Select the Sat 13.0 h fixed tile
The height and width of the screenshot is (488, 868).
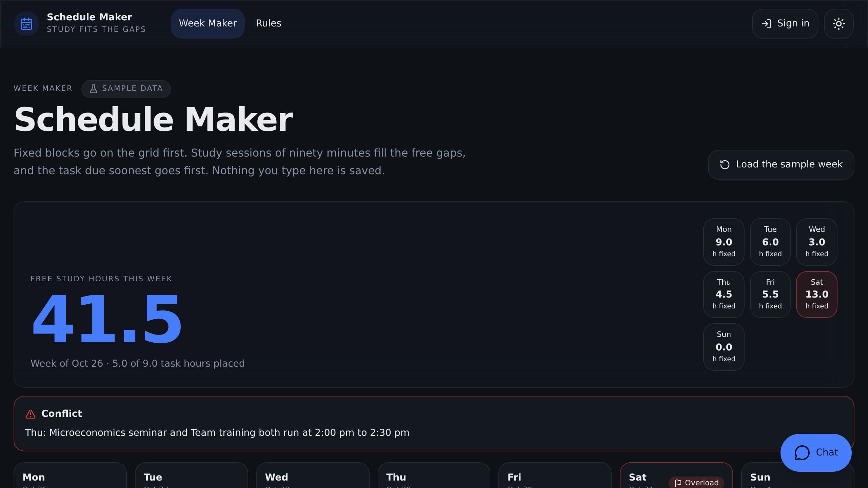[816, 294]
